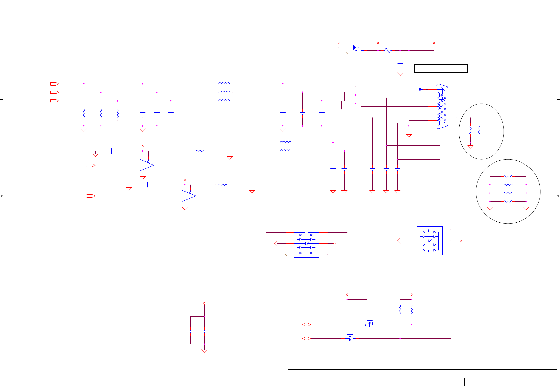The width and height of the screenshot is (560, 392).
Task: Select the capacitor hanging below the fuse rail
Action: tap(400, 63)
